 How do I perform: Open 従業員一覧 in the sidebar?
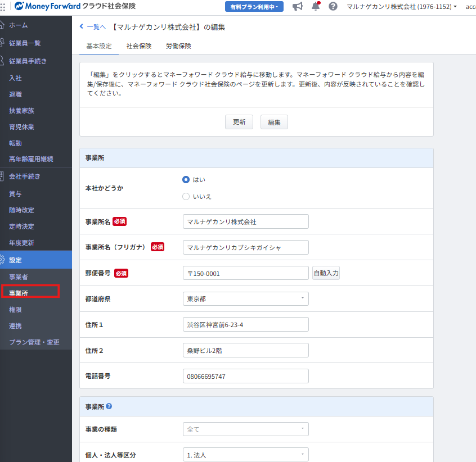pos(25,43)
